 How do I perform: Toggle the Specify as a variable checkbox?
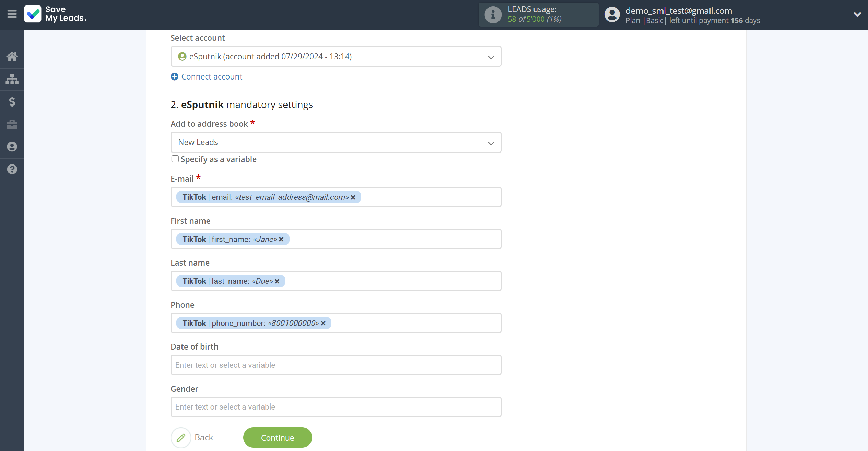point(175,159)
